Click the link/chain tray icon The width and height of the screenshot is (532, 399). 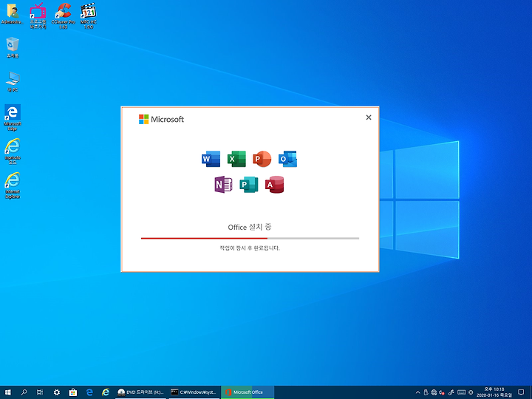(451, 392)
